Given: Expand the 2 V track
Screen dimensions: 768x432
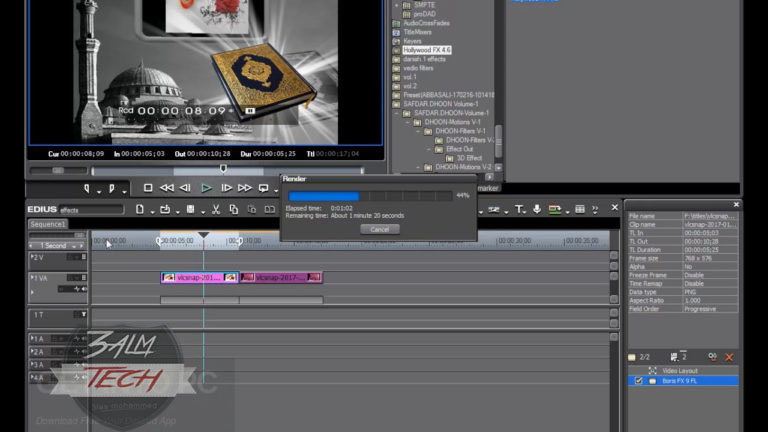Looking at the screenshot, I should click(x=32, y=257).
